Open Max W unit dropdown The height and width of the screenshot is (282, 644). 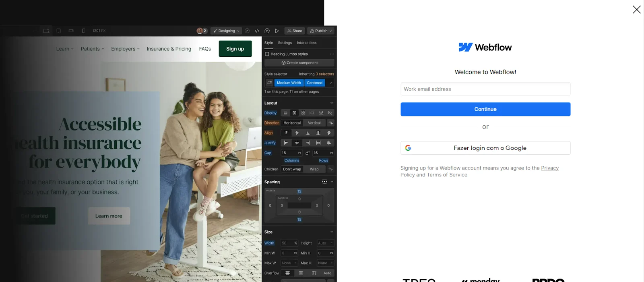point(295,263)
